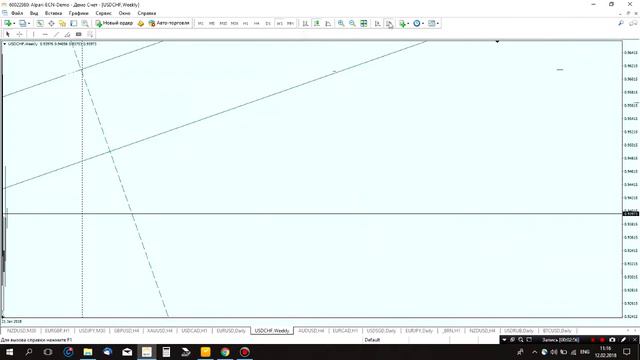640x360 pixels.
Task: Open Windows notification center icon
Action: click(627, 352)
